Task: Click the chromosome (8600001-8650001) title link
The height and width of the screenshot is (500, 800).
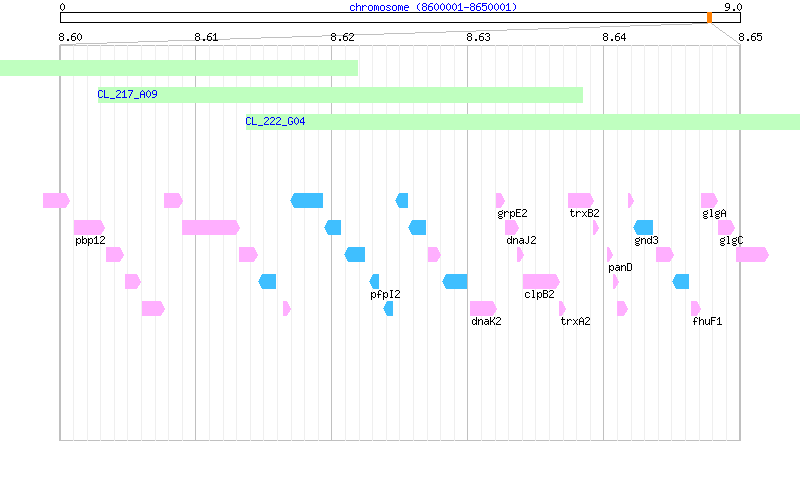Action: pos(433,7)
